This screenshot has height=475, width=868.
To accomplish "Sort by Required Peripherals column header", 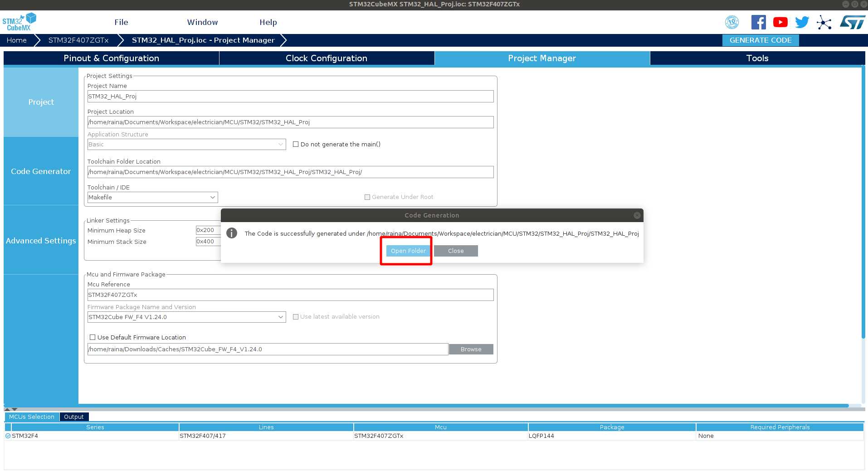I will (780, 427).
